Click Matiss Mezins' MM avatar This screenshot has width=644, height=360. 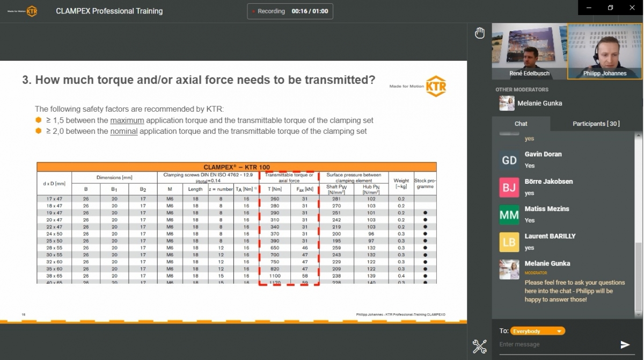509,215
